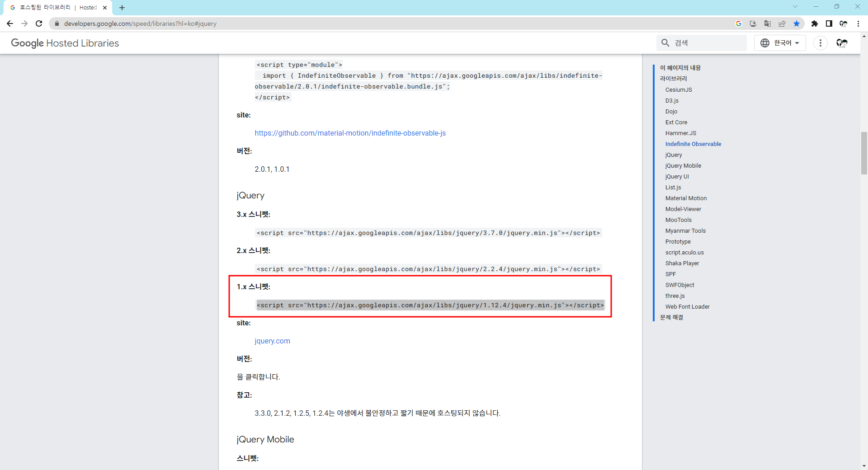
Task: Open Chrome three-dot menu
Action: pos(858,23)
